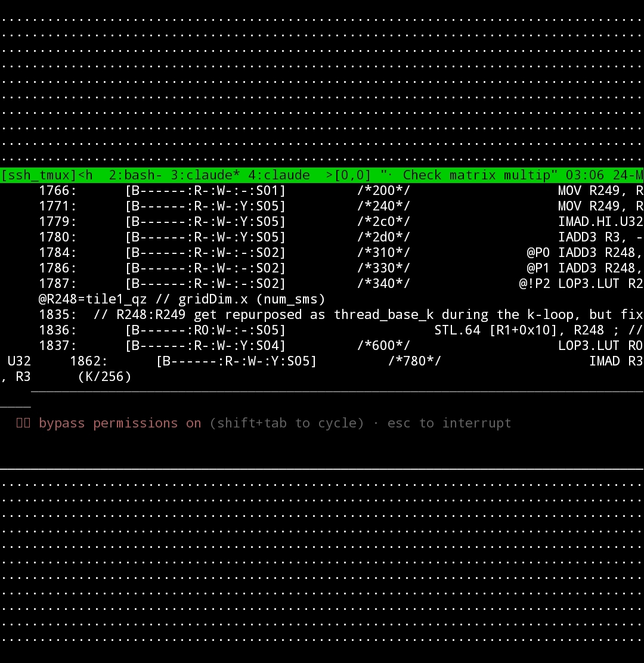Switch to tmux window 2:bash-
644x663 pixels.
point(135,175)
